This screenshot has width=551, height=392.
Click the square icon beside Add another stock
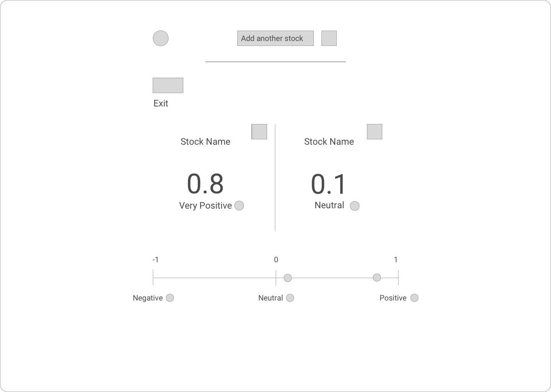click(x=329, y=38)
